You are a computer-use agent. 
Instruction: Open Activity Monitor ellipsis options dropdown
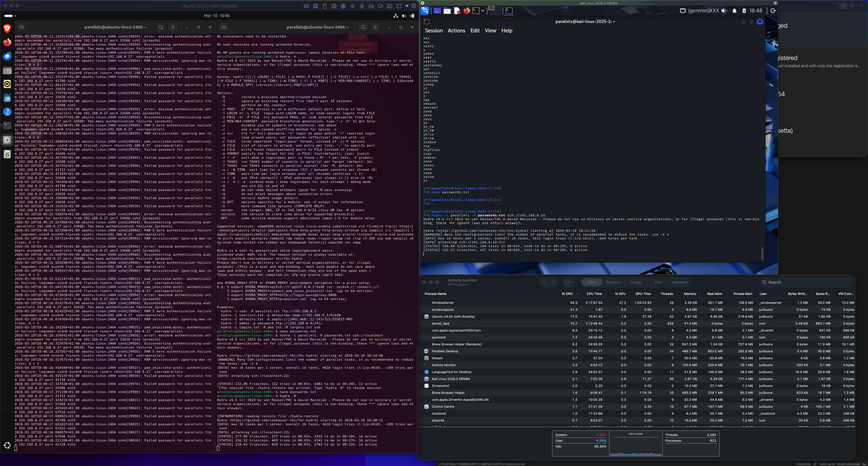point(569,282)
